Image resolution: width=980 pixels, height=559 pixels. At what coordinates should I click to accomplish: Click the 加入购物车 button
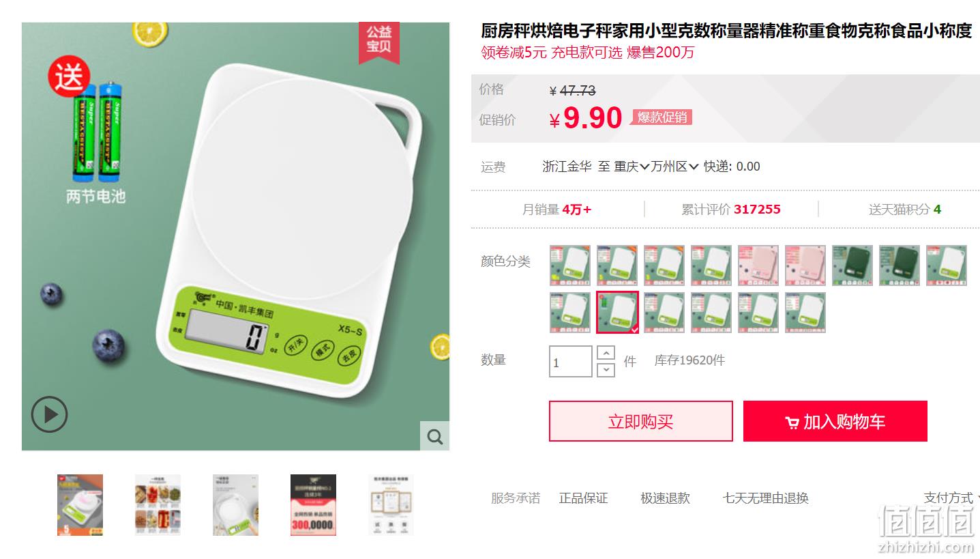pos(835,421)
